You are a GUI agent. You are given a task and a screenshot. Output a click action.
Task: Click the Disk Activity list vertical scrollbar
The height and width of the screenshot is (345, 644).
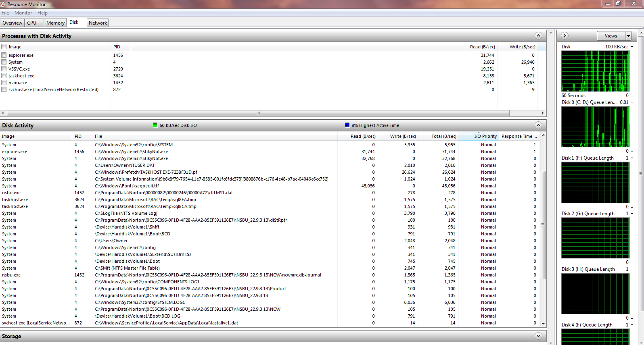543,225
